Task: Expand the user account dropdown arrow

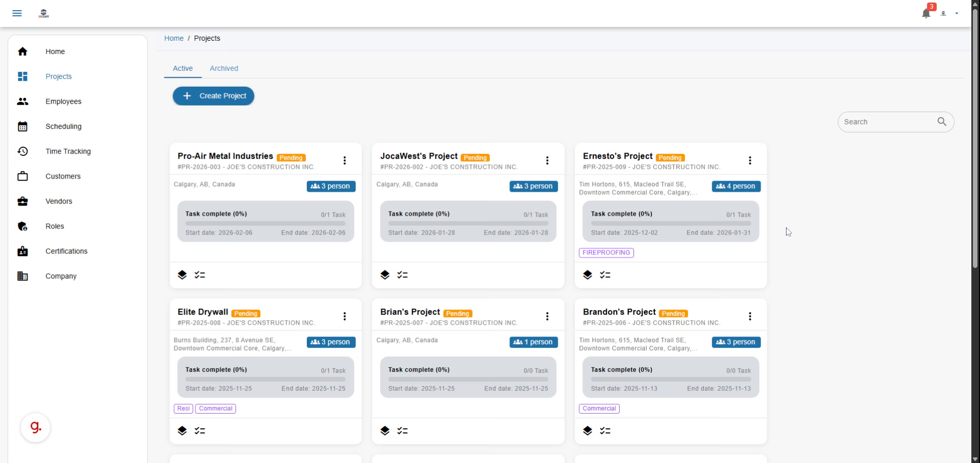Action: coord(957,14)
